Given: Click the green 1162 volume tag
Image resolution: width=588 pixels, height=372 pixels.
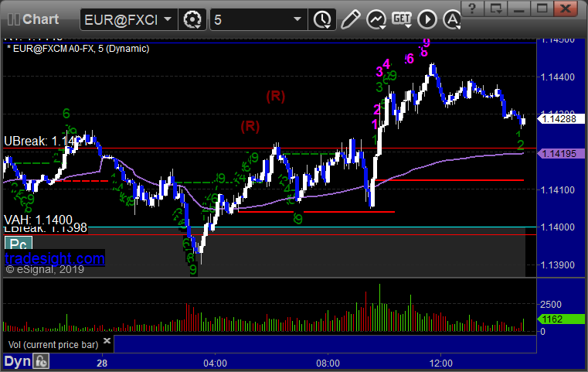Looking at the screenshot, I should (x=561, y=319).
